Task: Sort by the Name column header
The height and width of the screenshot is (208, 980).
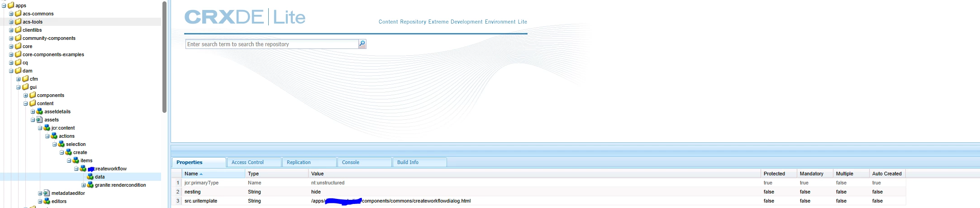Action: tap(213, 174)
